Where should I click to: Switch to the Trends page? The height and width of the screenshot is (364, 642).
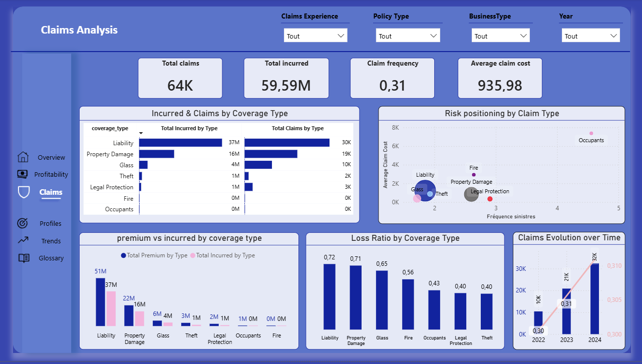(x=51, y=241)
